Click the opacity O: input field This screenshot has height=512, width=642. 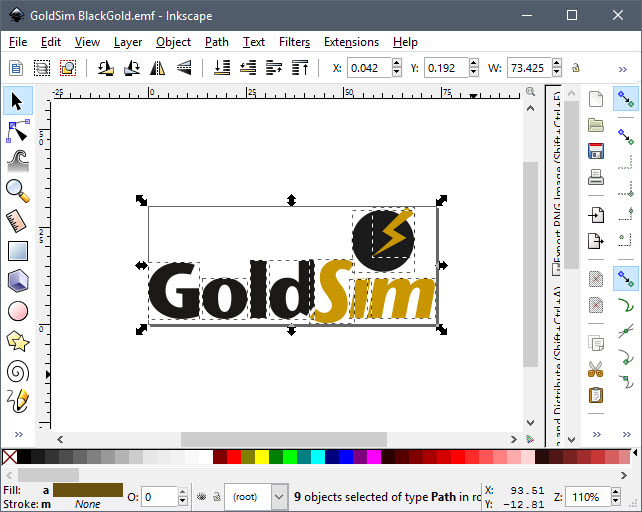159,497
